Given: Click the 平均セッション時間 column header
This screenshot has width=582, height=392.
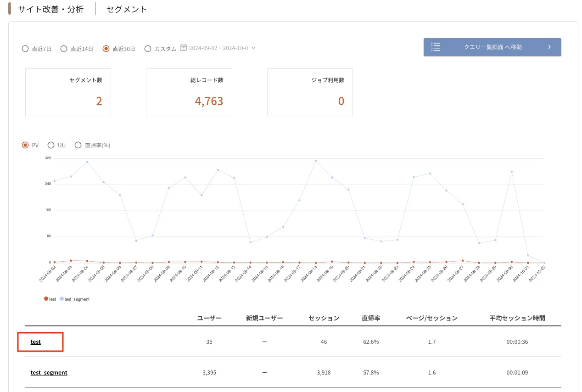Looking at the screenshot, I should click(517, 318).
